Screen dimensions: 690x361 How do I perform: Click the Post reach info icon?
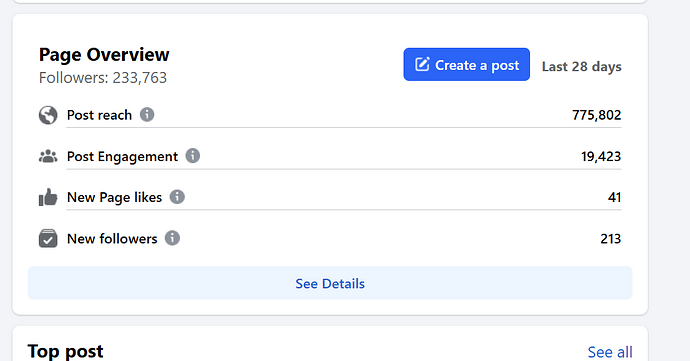pyautogui.click(x=147, y=115)
